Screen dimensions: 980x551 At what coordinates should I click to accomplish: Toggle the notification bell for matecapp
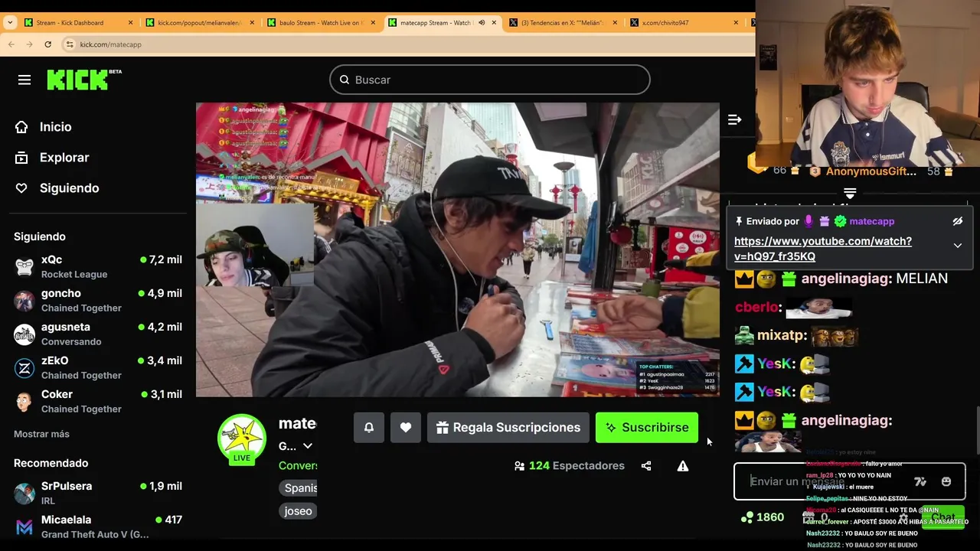point(369,428)
